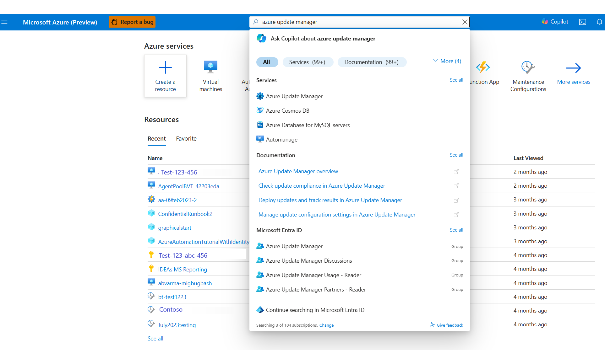This screenshot has height=364, width=605.
Task: Click the search input field for azure update manager
Action: (360, 22)
